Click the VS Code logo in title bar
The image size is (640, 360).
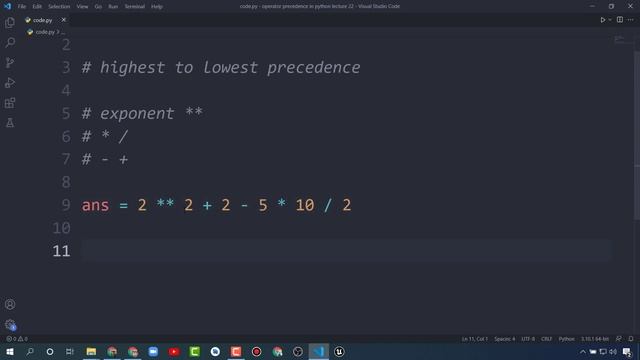click(x=7, y=7)
